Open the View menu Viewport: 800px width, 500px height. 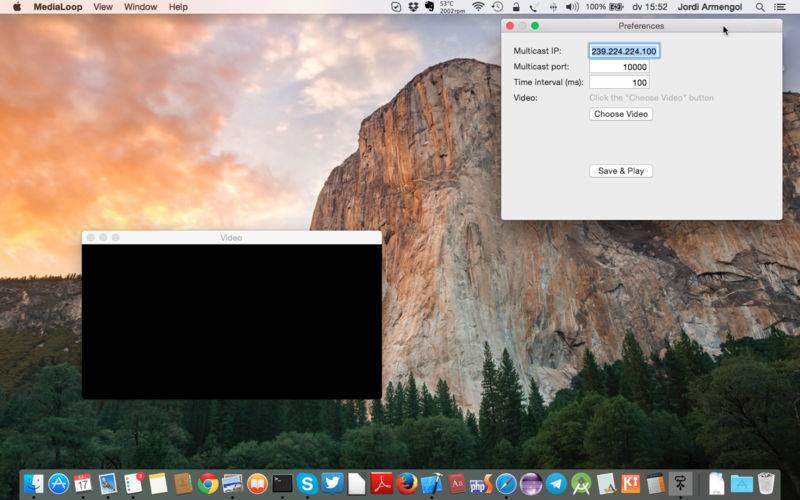point(103,7)
